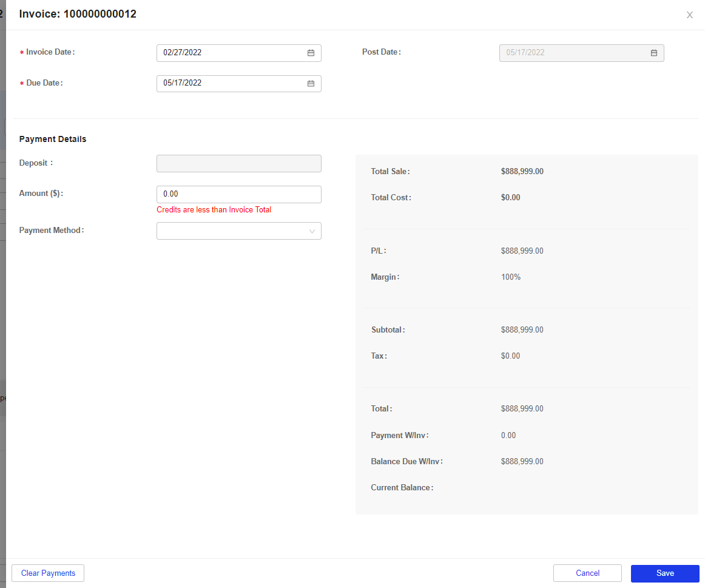705x588 pixels.
Task: Save the invoice changes
Action: [x=665, y=573]
